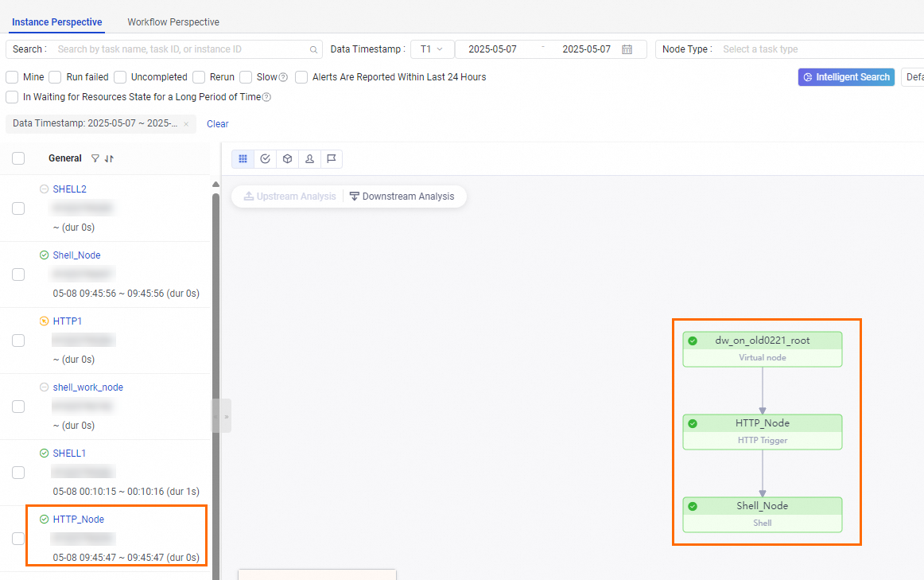Screen dimensions: 924x580
Task: Run Upstream Analysis
Action: click(290, 197)
